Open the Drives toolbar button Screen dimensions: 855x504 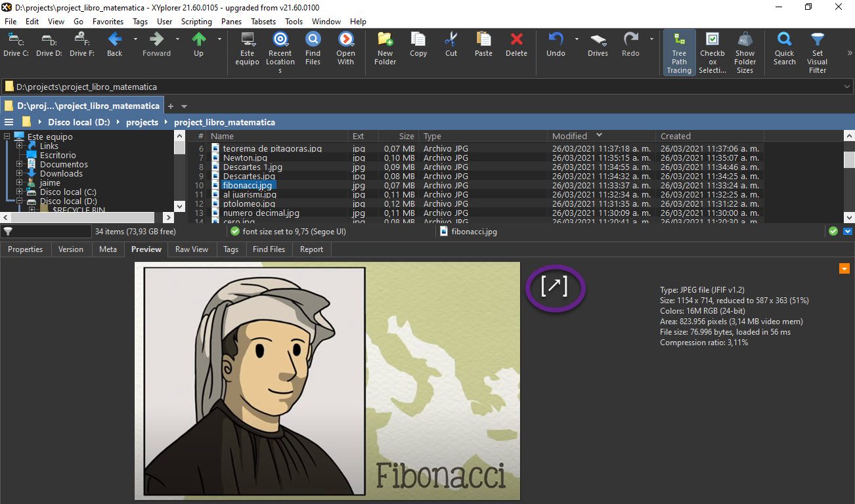[598, 45]
